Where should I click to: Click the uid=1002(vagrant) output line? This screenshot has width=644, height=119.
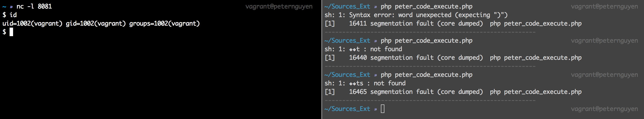(x=101, y=24)
